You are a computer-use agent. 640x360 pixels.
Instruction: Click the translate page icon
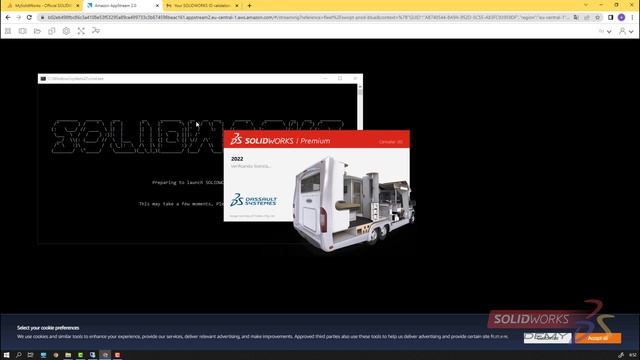tap(576, 18)
